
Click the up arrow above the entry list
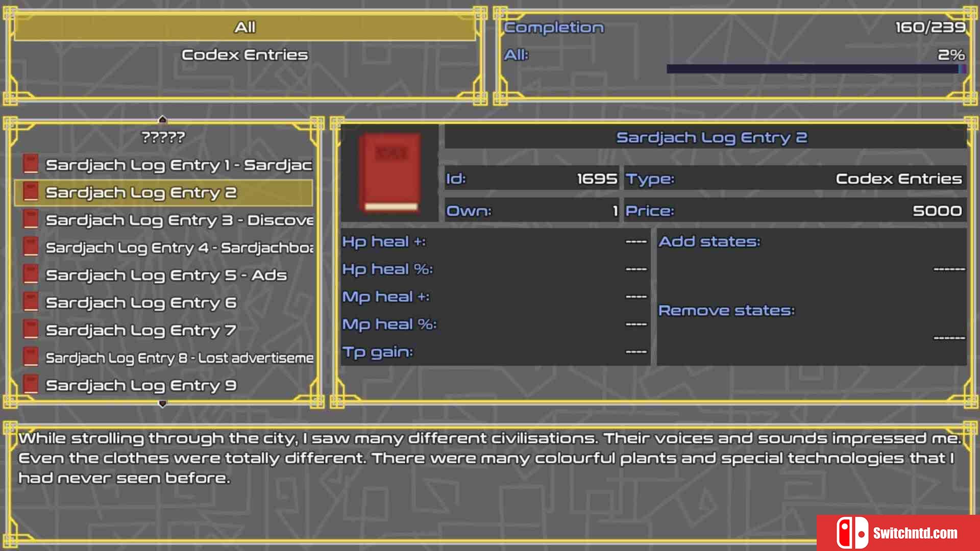pyautogui.click(x=162, y=119)
